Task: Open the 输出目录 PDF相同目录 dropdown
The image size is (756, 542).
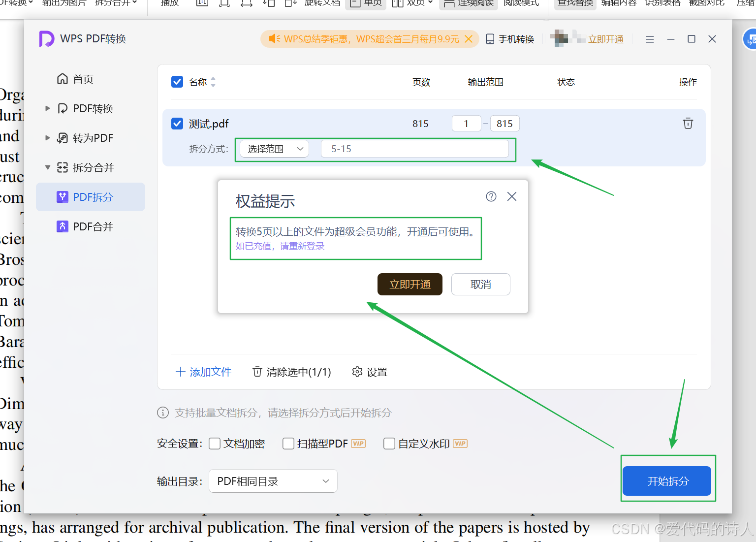Action: pos(273,481)
